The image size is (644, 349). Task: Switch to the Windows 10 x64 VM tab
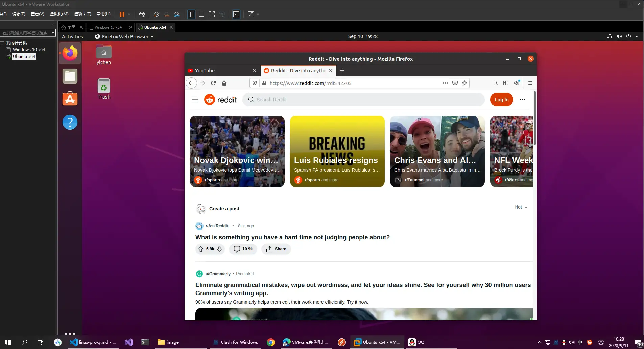108,27
